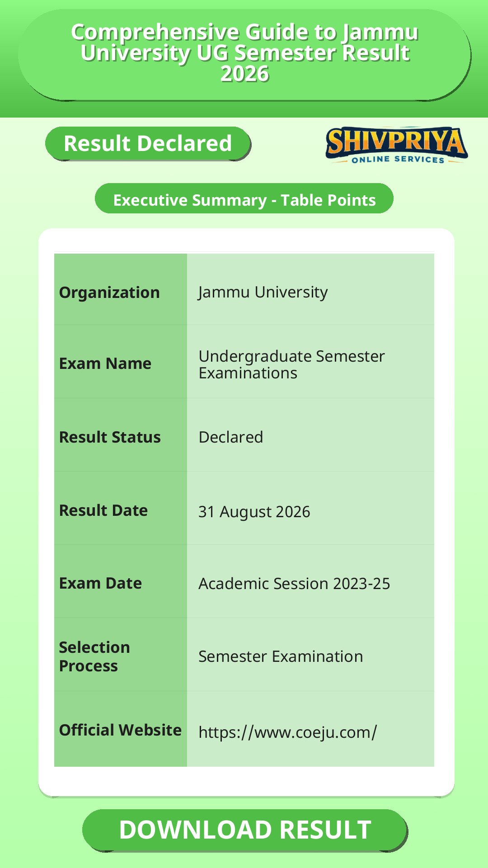Click the ONLINE SERVICES text under logo
The height and width of the screenshot is (868, 488).
(x=398, y=159)
